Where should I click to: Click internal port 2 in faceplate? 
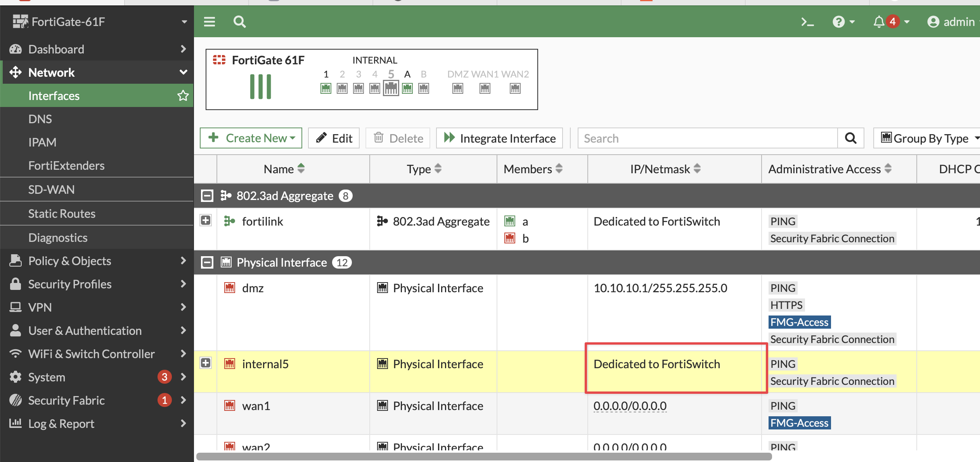(342, 88)
